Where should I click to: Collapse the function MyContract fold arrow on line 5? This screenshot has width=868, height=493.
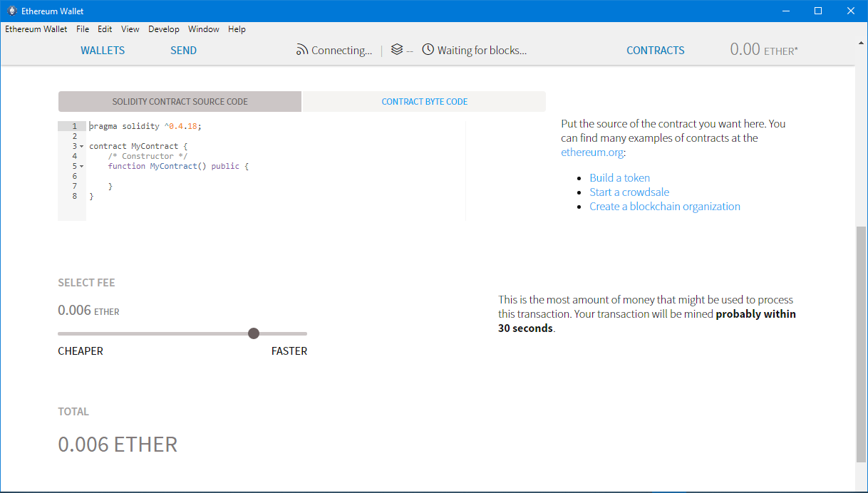pyautogui.click(x=82, y=166)
